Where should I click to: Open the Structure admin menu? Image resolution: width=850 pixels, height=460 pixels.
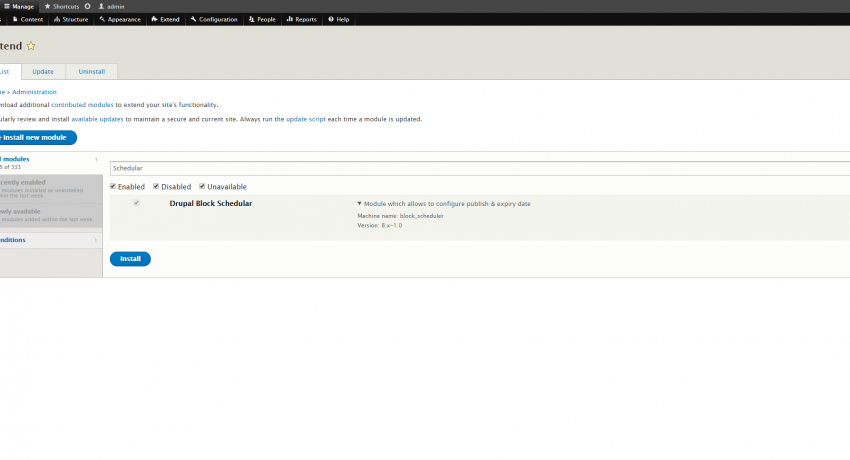tap(71, 20)
